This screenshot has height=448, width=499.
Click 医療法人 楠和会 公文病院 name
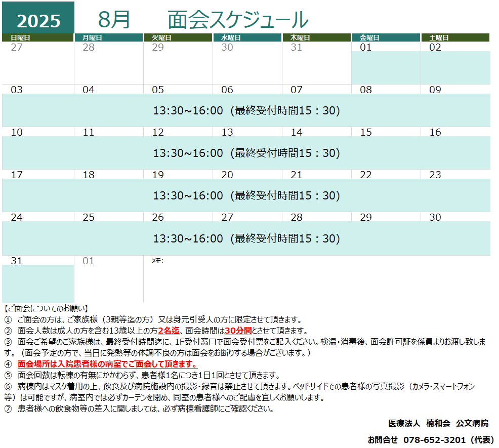pos(438,423)
